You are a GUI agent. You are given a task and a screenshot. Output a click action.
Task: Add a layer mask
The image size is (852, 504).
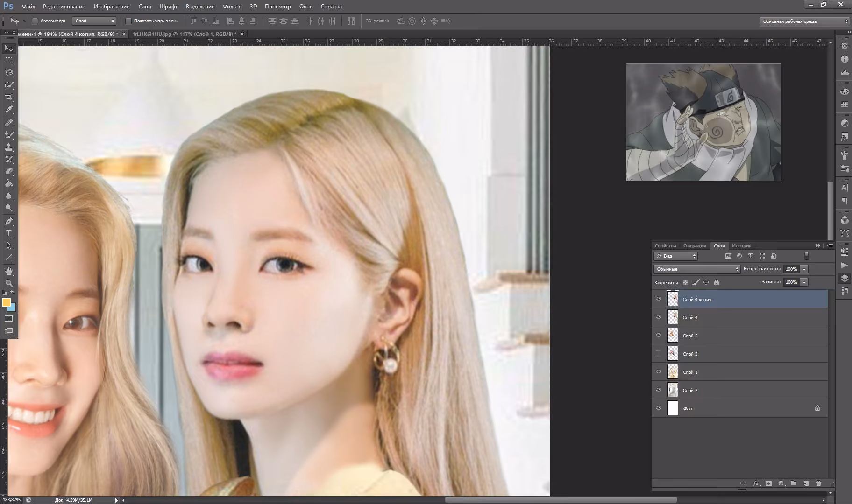[768, 483]
